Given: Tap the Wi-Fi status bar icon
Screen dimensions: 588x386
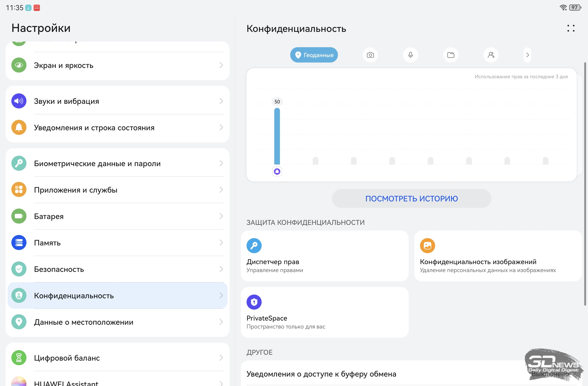Looking at the screenshot, I should (563, 8).
